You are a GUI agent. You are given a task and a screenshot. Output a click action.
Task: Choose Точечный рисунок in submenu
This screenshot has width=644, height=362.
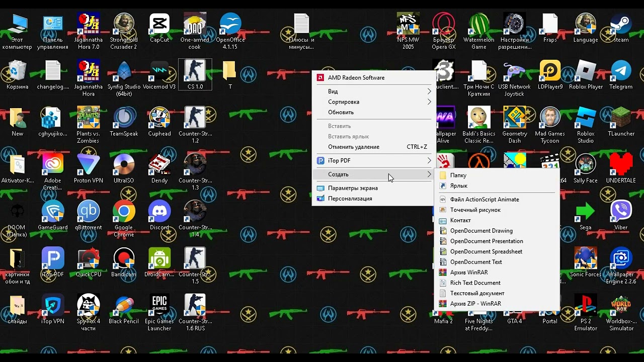pyautogui.click(x=497, y=210)
